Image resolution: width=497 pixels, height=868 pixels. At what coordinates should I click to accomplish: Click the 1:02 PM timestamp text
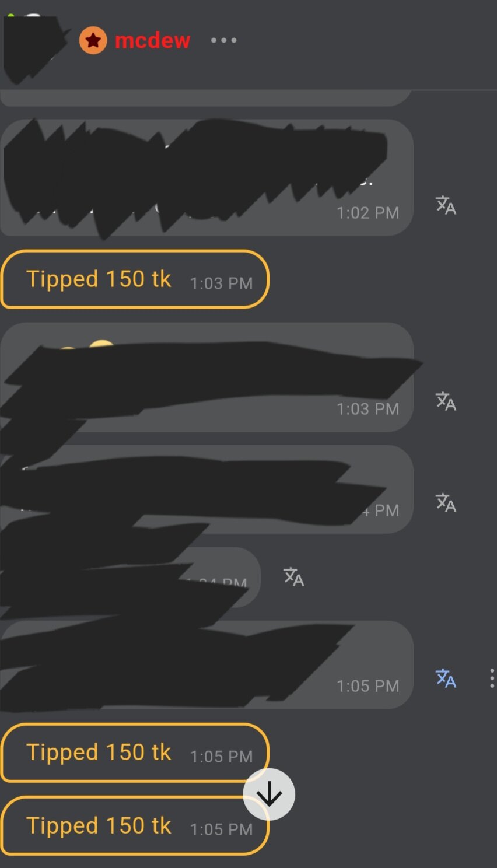(x=368, y=213)
